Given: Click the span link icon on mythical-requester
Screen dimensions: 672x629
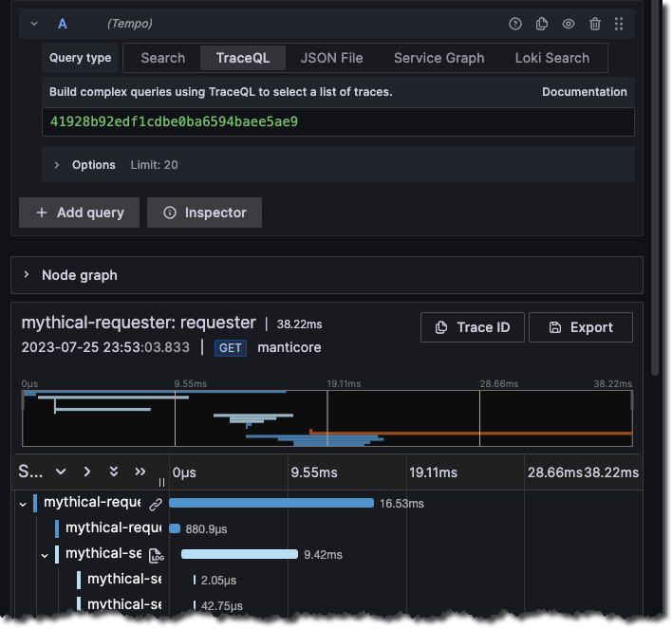Looking at the screenshot, I should [x=156, y=504].
